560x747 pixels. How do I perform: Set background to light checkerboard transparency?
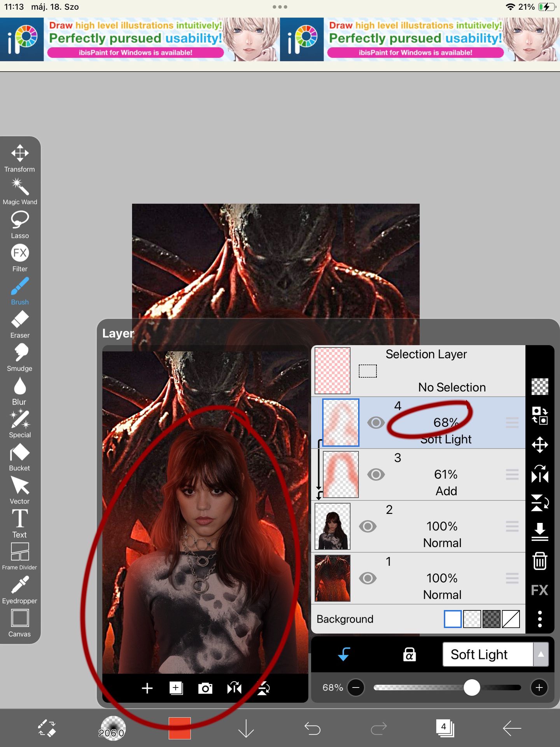click(472, 619)
